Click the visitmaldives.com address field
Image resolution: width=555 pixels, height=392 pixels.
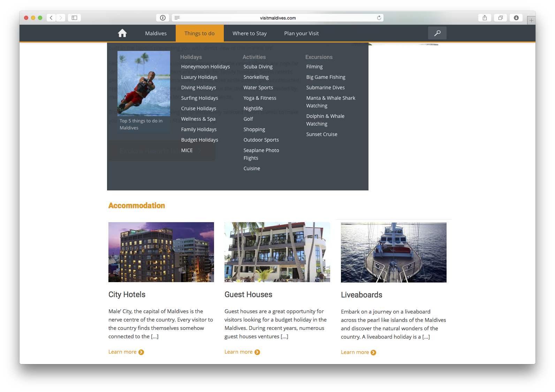278,18
